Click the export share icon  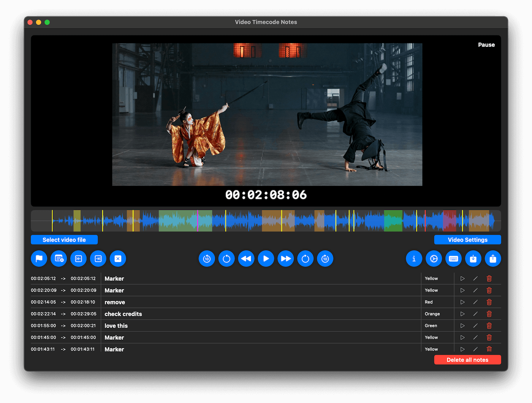493,259
